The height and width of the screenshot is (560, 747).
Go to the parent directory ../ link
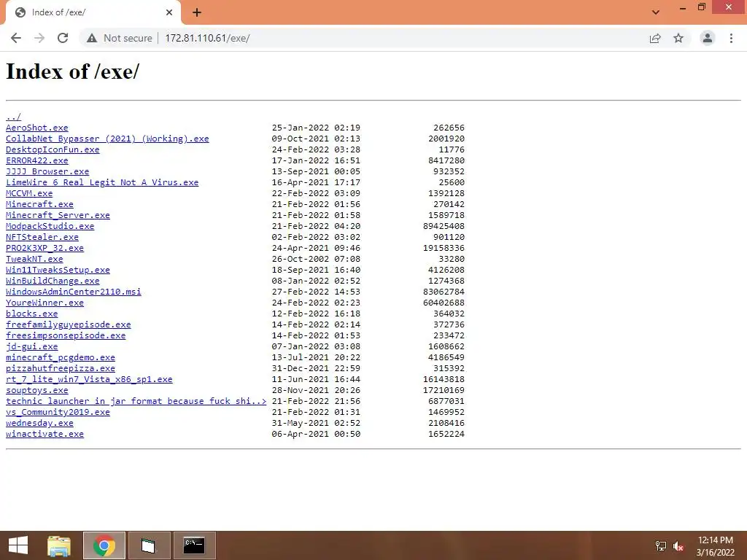[x=13, y=117]
